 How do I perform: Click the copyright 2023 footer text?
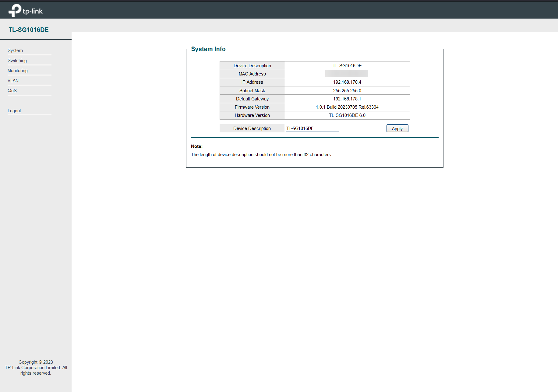click(36, 368)
